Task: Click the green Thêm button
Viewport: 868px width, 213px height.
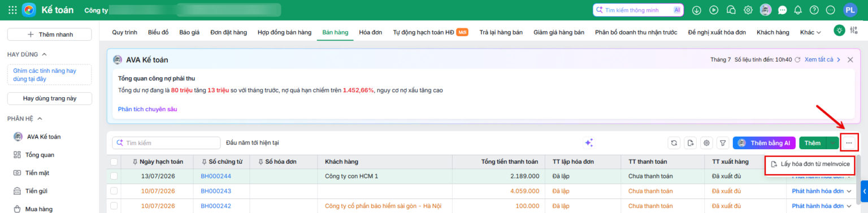Action: point(813,143)
